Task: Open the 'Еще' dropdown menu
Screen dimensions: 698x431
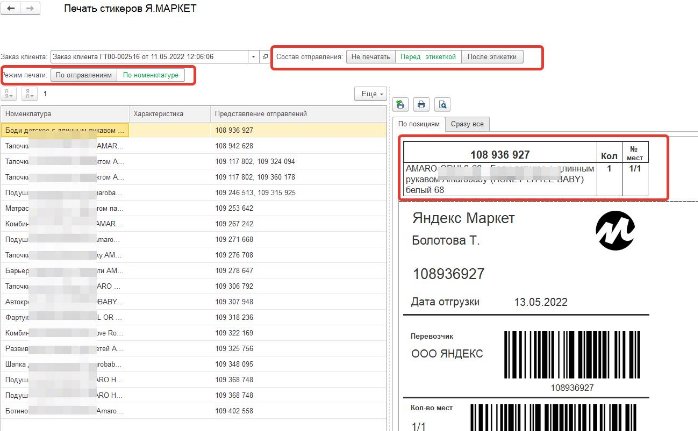Action: coord(369,93)
